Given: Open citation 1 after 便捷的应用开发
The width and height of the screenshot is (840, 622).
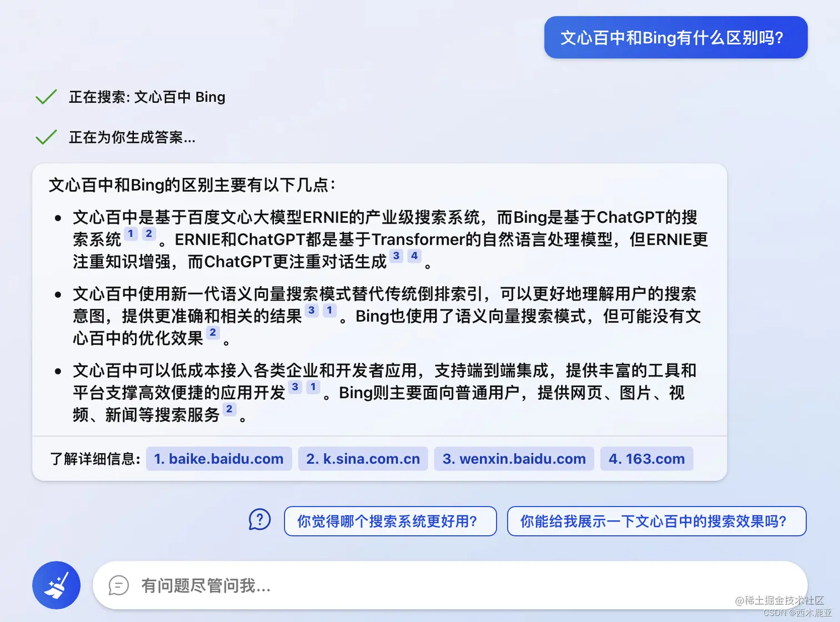Looking at the screenshot, I should click(x=313, y=387).
